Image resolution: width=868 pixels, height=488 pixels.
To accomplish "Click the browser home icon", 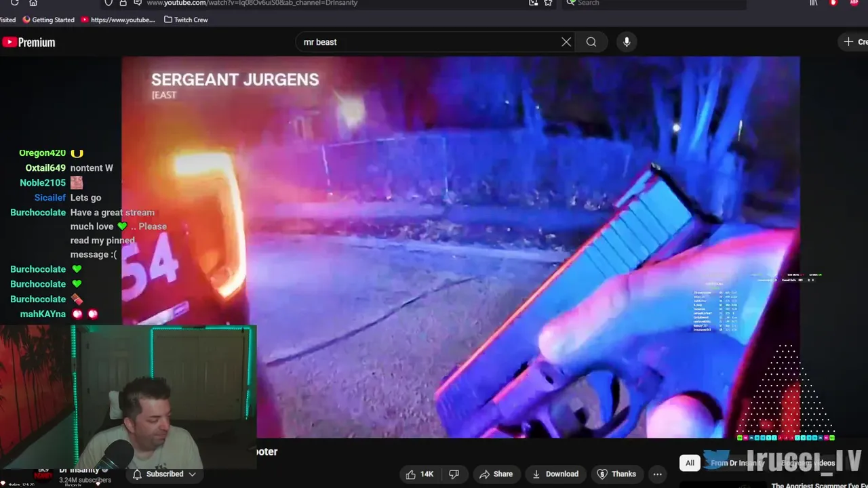I will (x=33, y=3).
